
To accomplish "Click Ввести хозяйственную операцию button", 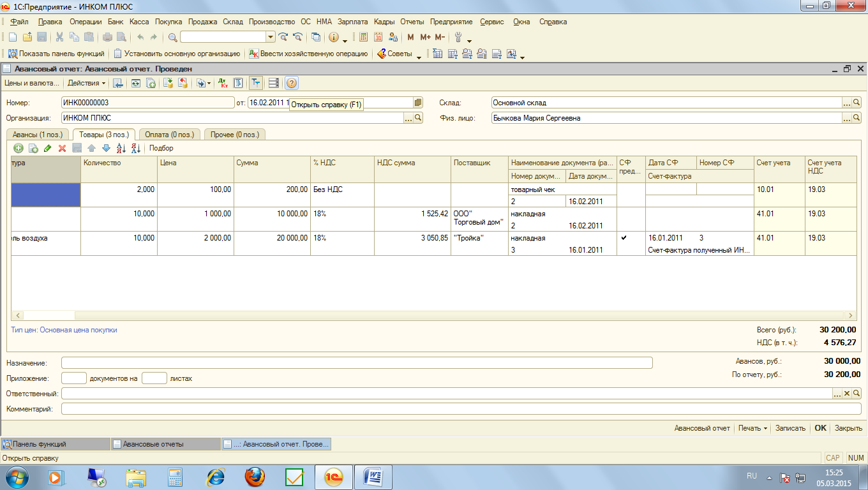I will pos(308,54).
